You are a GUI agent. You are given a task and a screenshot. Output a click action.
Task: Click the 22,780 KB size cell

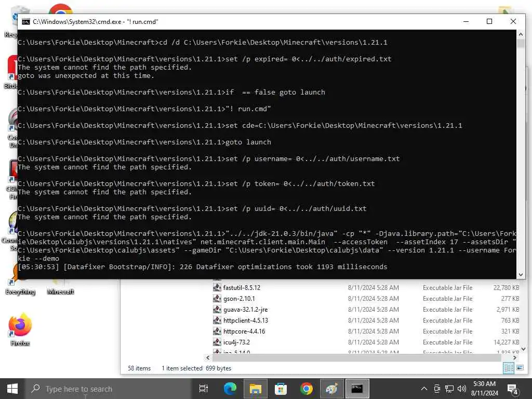pyautogui.click(x=506, y=288)
